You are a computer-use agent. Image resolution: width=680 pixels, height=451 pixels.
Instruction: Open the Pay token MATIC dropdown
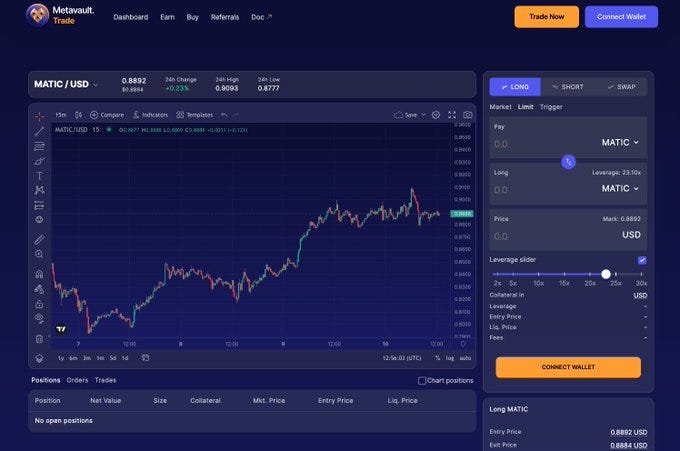pyautogui.click(x=620, y=142)
